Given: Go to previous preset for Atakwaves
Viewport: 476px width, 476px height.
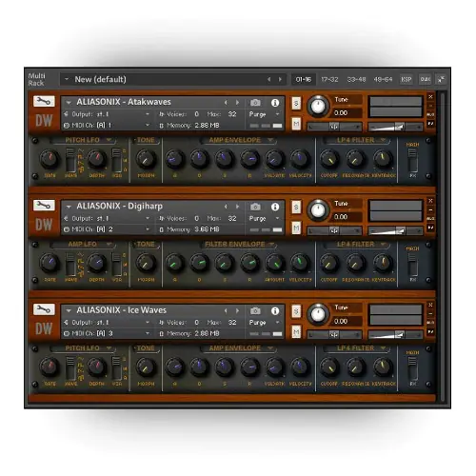Looking at the screenshot, I should click(x=226, y=103).
